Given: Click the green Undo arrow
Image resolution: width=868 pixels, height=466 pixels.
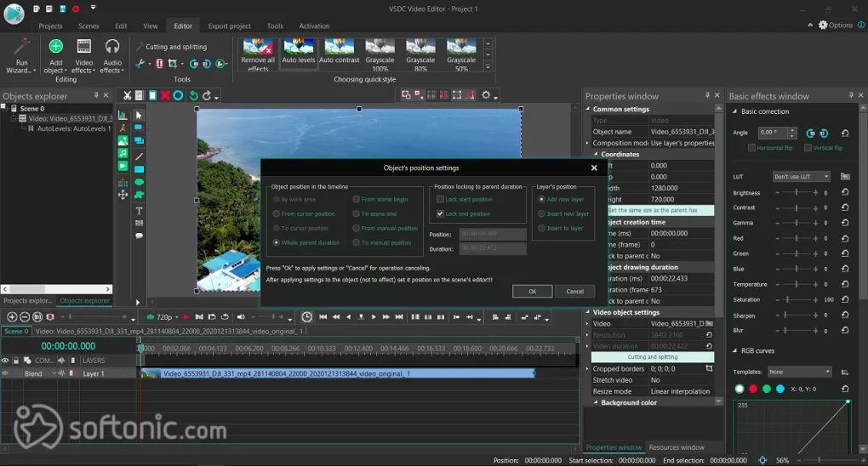Looking at the screenshot, I should (x=193, y=96).
